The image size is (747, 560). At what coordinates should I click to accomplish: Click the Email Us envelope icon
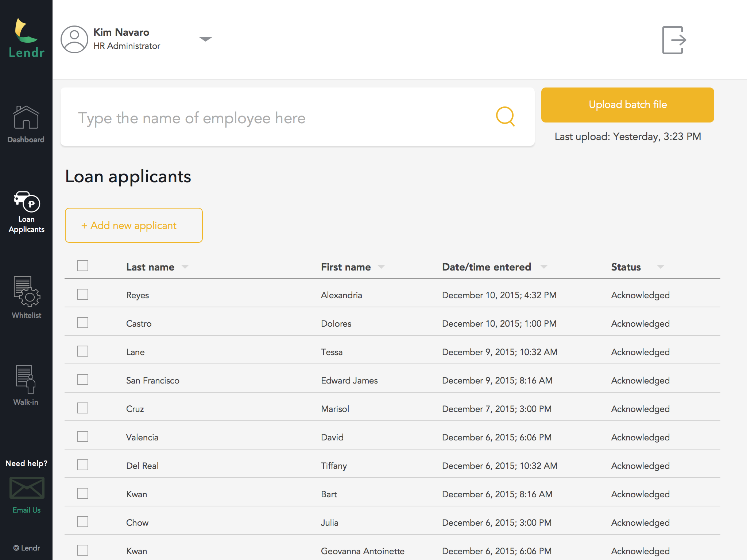[27, 488]
